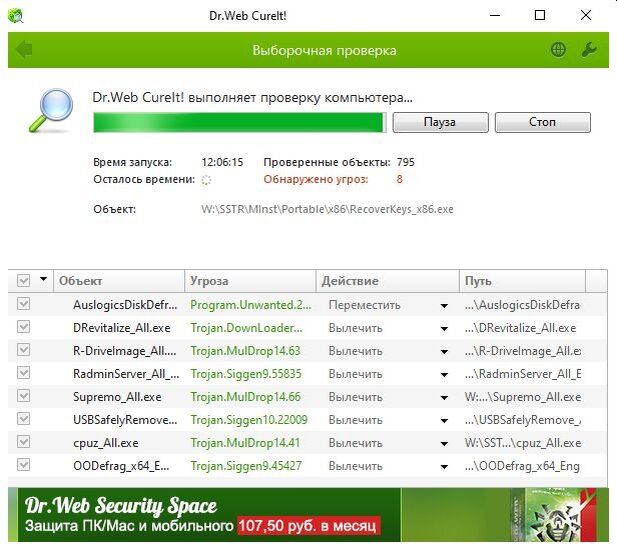The height and width of the screenshot is (550, 617).
Task: Open action dropdown for cpuz_All.exe
Action: tap(444, 444)
